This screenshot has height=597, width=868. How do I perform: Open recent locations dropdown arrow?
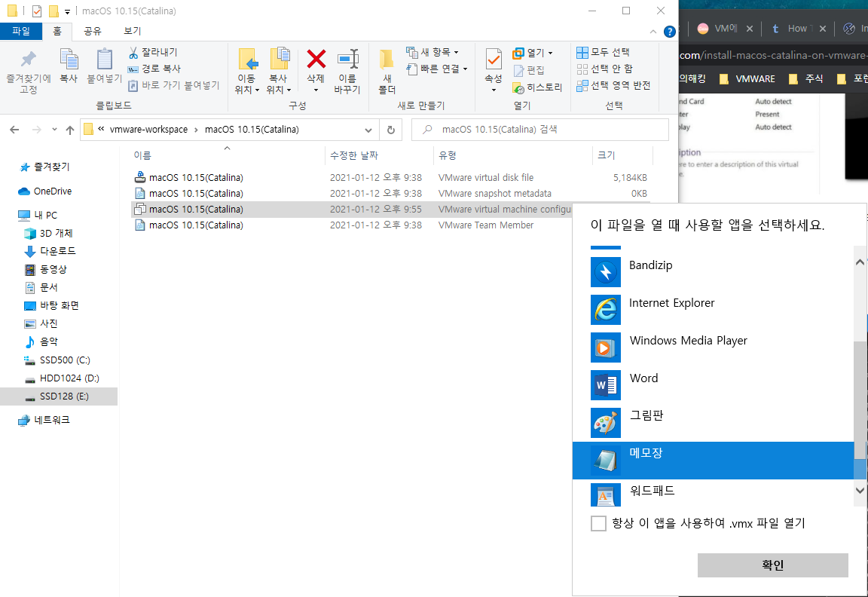click(54, 130)
